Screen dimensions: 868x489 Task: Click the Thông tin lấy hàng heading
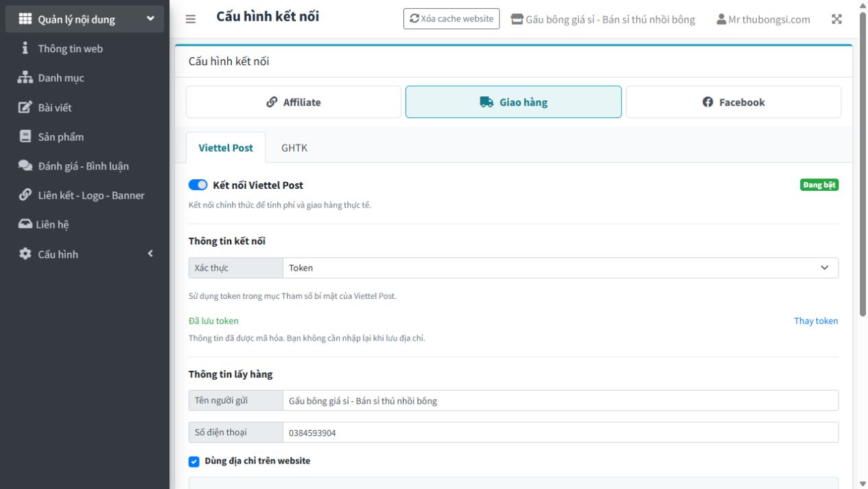click(x=231, y=374)
